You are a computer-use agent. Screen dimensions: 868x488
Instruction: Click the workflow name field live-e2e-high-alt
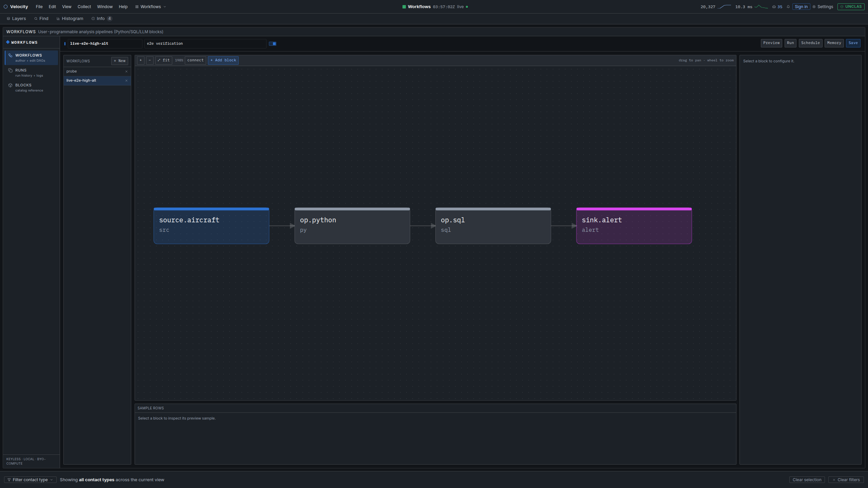105,44
